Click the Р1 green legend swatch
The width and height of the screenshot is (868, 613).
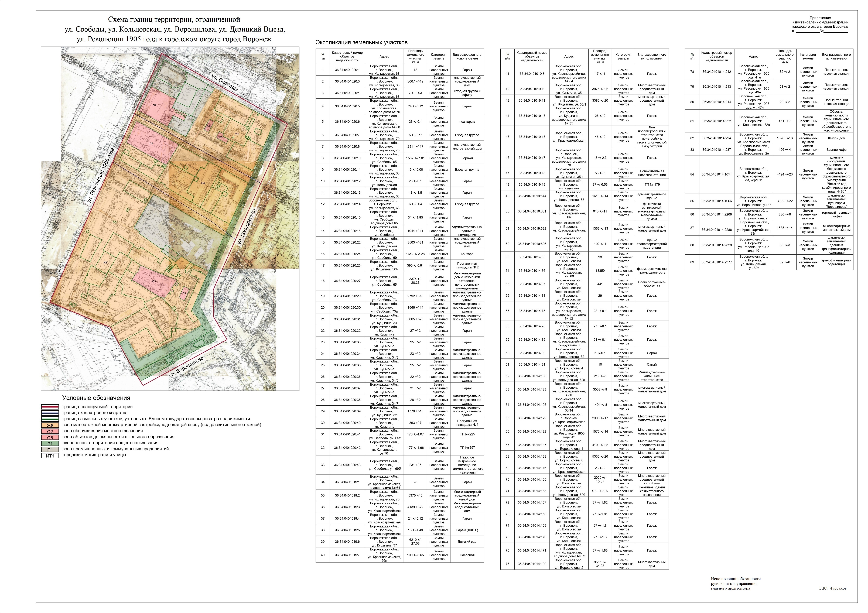click(50, 443)
